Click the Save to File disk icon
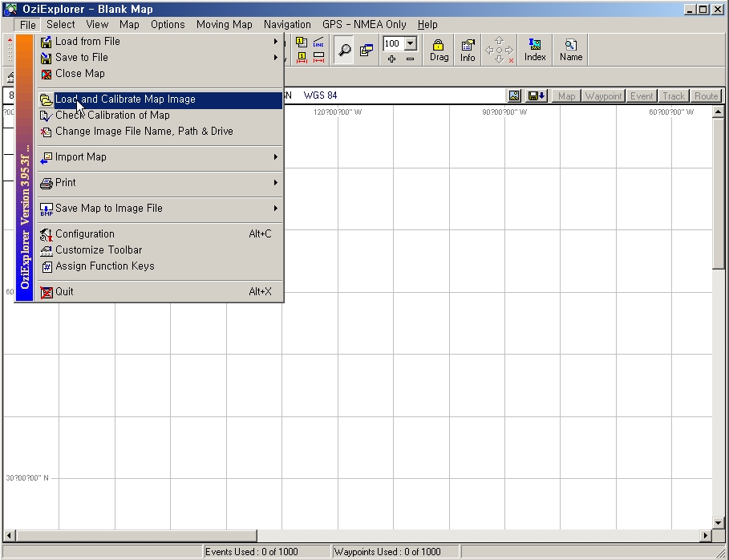The image size is (729, 560). (46, 58)
